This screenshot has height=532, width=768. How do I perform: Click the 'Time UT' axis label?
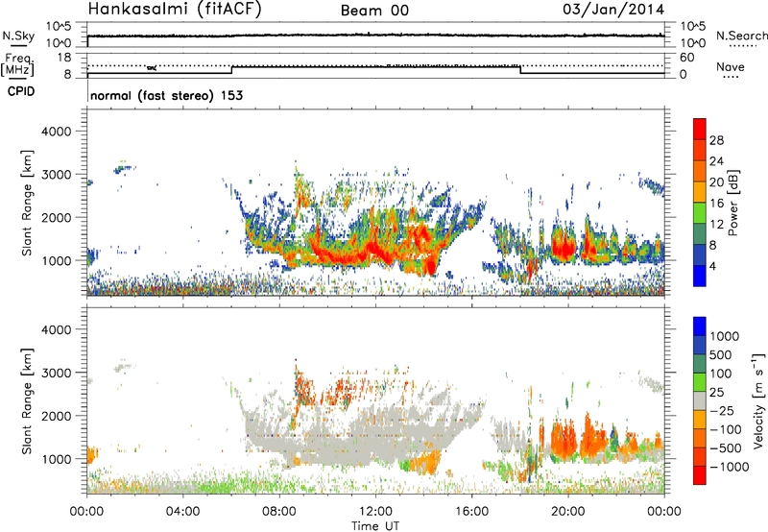pos(375,525)
